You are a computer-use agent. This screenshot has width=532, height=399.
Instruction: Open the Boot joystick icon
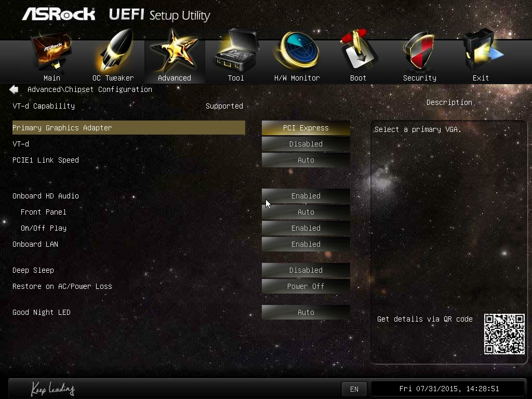click(x=358, y=51)
